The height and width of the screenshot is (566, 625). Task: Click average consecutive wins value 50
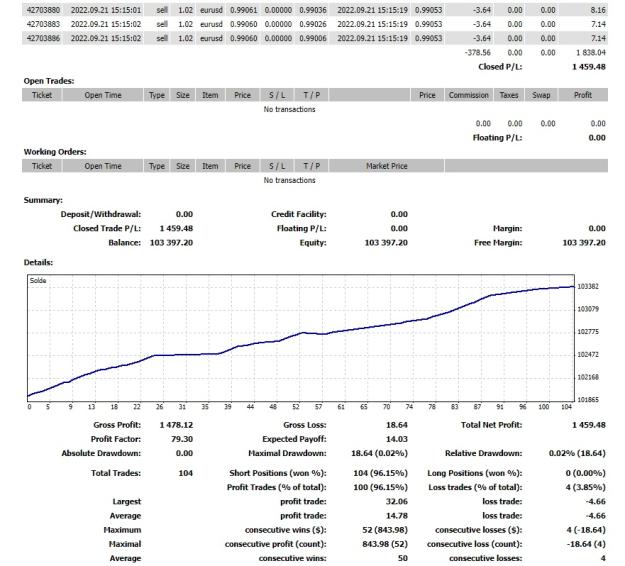(403, 558)
